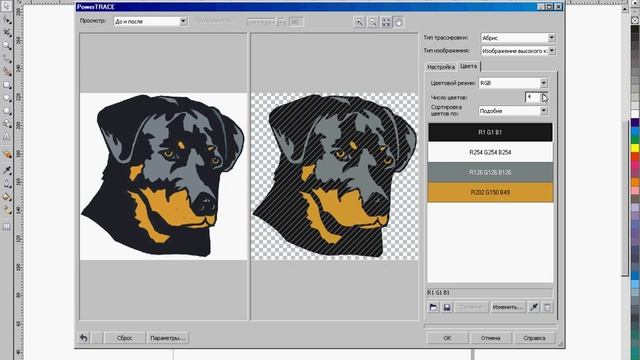Open the Цветовой режим RGB dropdown
This screenshot has height=360, width=640.
point(543,83)
